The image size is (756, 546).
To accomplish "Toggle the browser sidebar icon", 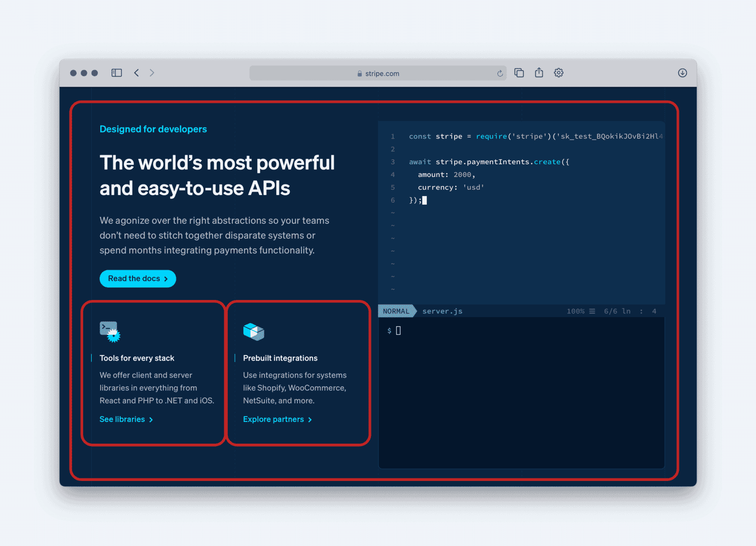I will click(116, 73).
